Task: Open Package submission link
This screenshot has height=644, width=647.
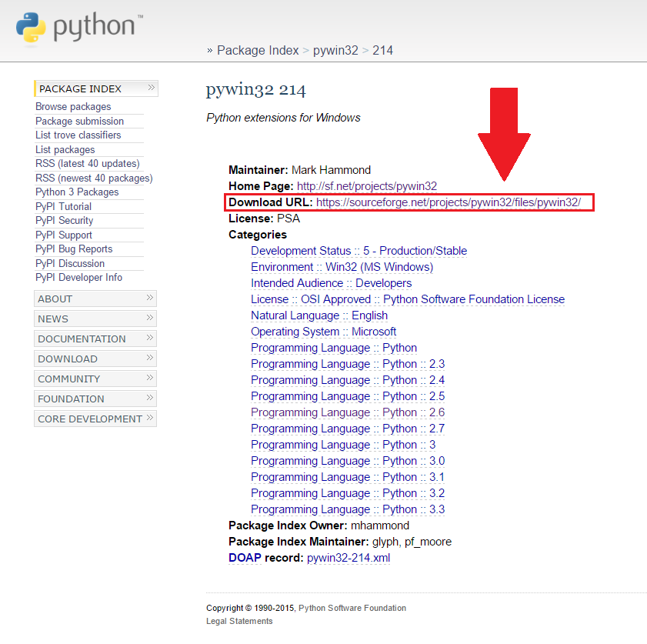Action: (x=80, y=122)
